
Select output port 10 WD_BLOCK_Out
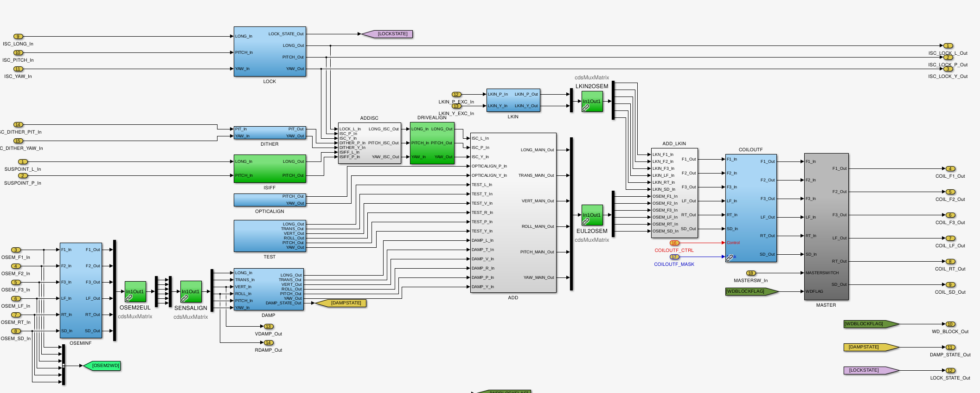(950, 324)
